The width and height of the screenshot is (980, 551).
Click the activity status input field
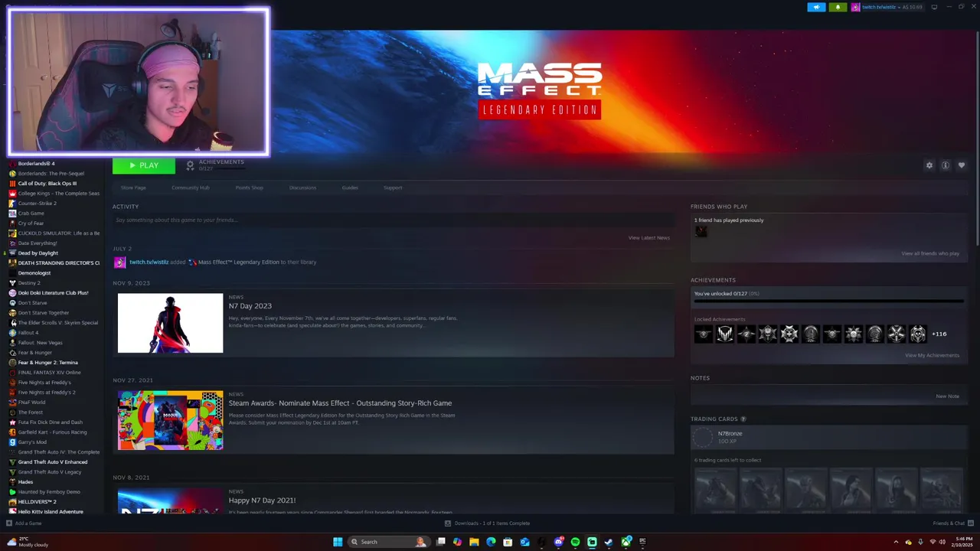(x=393, y=220)
